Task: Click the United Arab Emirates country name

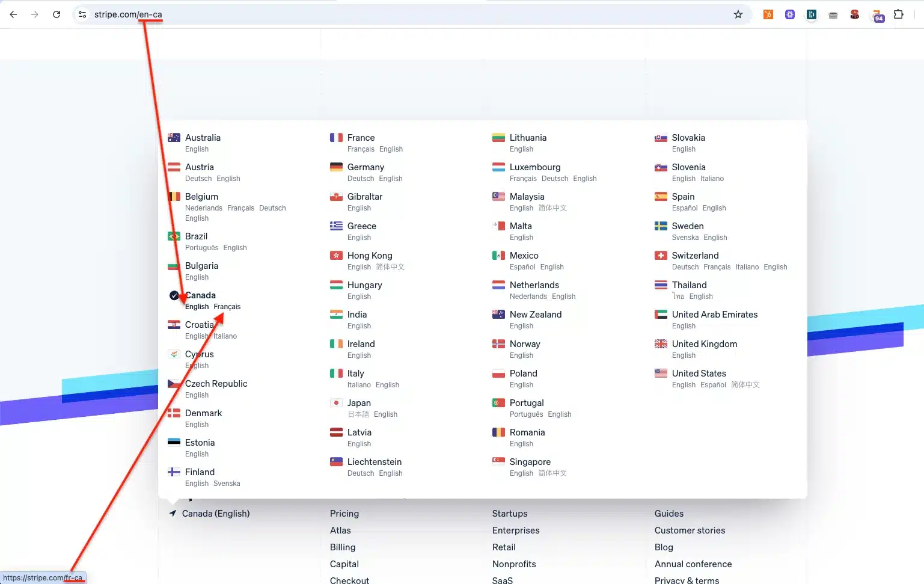Action: (715, 315)
